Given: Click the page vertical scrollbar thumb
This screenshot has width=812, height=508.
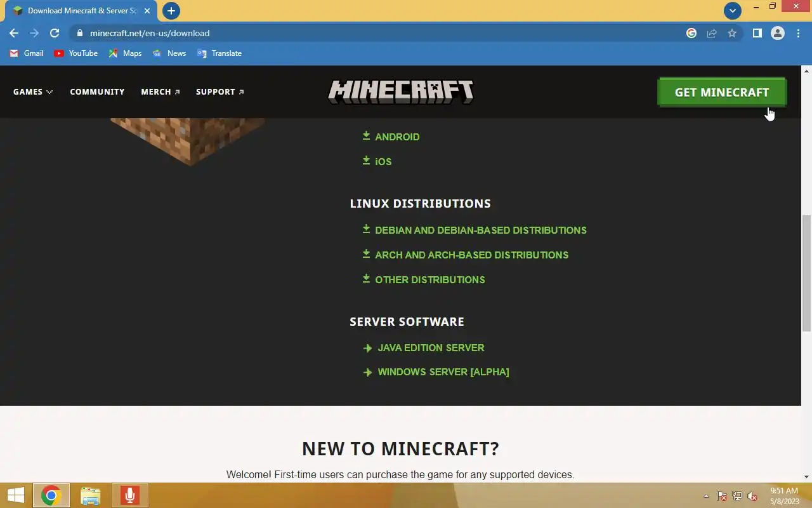Looking at the screenshot, I should tap(806, 273).
